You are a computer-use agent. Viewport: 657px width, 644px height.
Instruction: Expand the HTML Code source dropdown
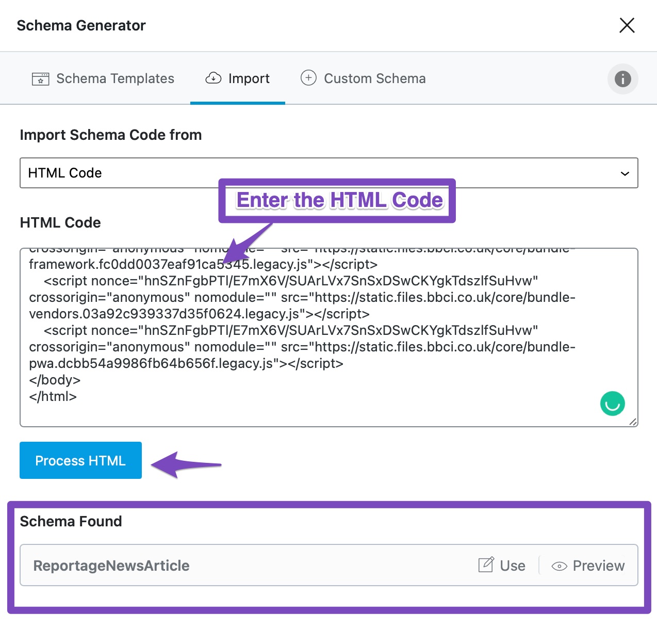tap(329, 173)
